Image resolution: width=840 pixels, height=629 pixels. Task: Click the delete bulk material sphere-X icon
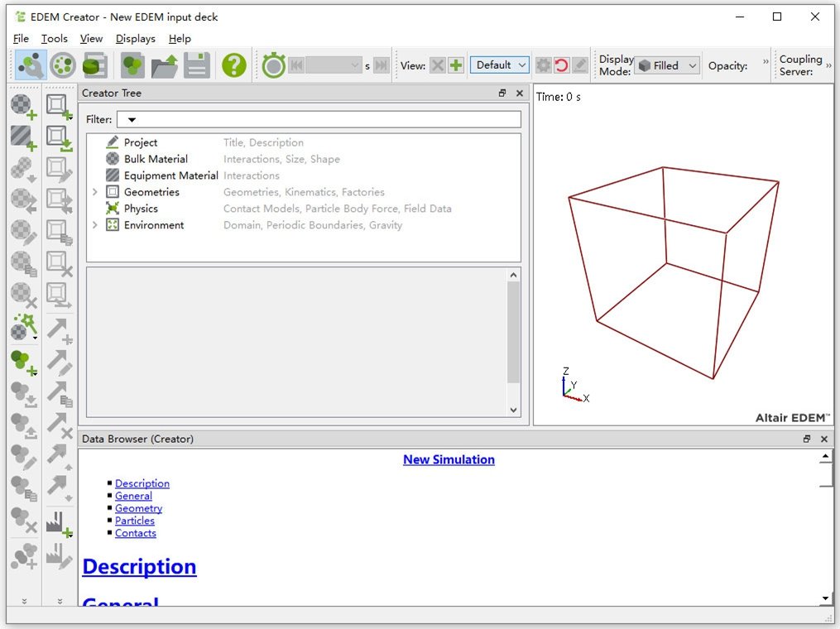23,295
